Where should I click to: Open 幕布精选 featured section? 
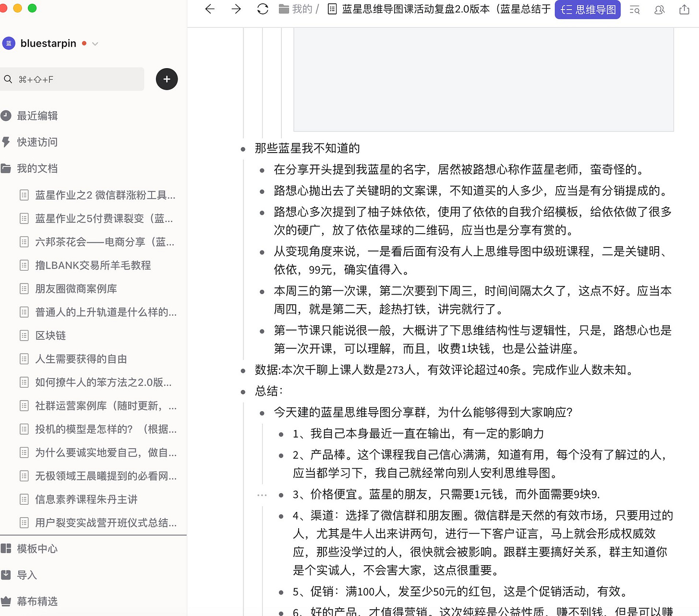point(37,602)
